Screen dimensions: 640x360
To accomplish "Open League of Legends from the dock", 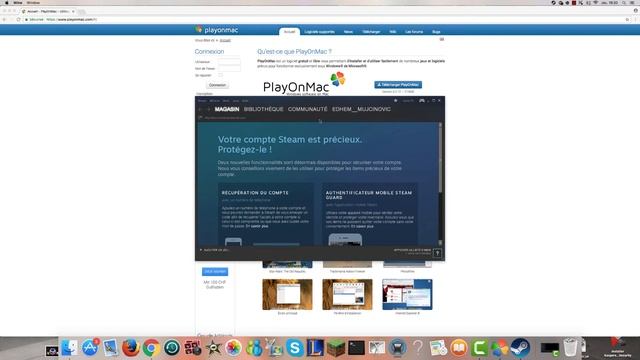I will coord(315,348).
